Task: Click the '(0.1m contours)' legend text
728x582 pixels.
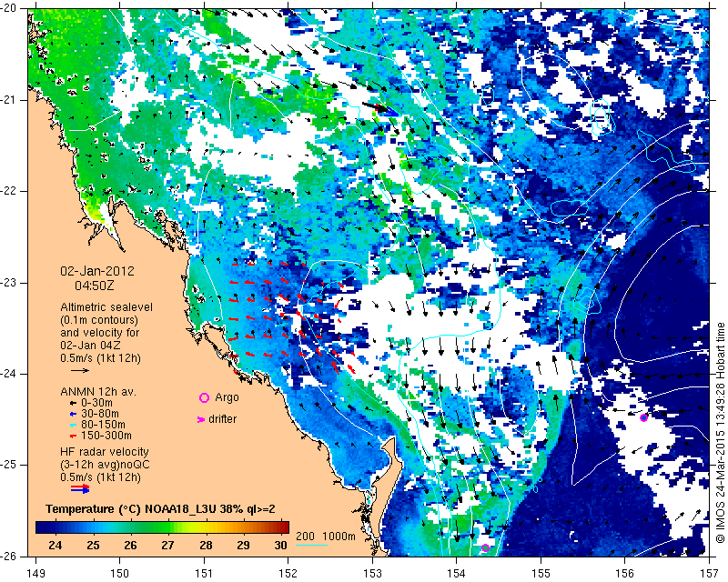Action: [x=99, y=320]
